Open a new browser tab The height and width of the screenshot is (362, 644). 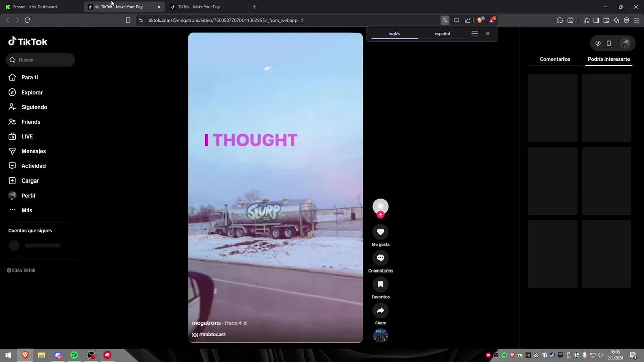pyautogui.click(x=254, y=7)
